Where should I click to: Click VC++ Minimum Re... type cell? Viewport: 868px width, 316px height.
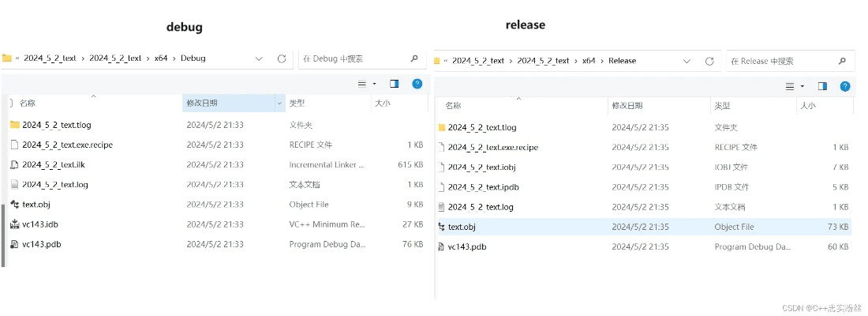click(326, 224)
